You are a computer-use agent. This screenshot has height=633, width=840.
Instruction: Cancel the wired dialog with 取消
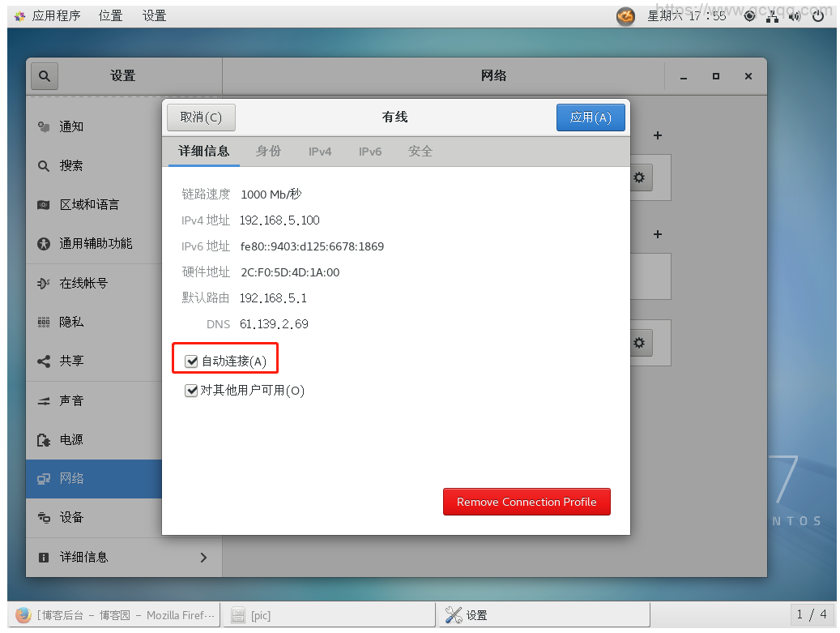tap(201, 118)
